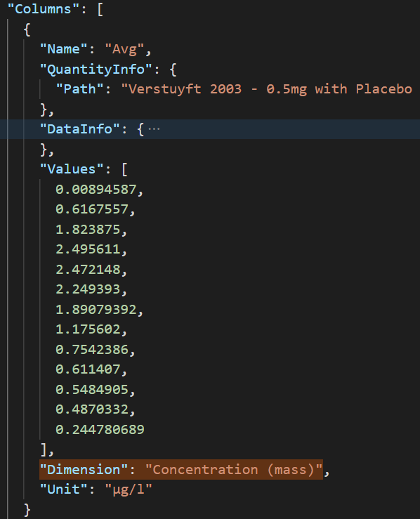Expand the collapsed DataInfo ellipsis
This screenshot has height=519, width=420.
coord(154,129)
